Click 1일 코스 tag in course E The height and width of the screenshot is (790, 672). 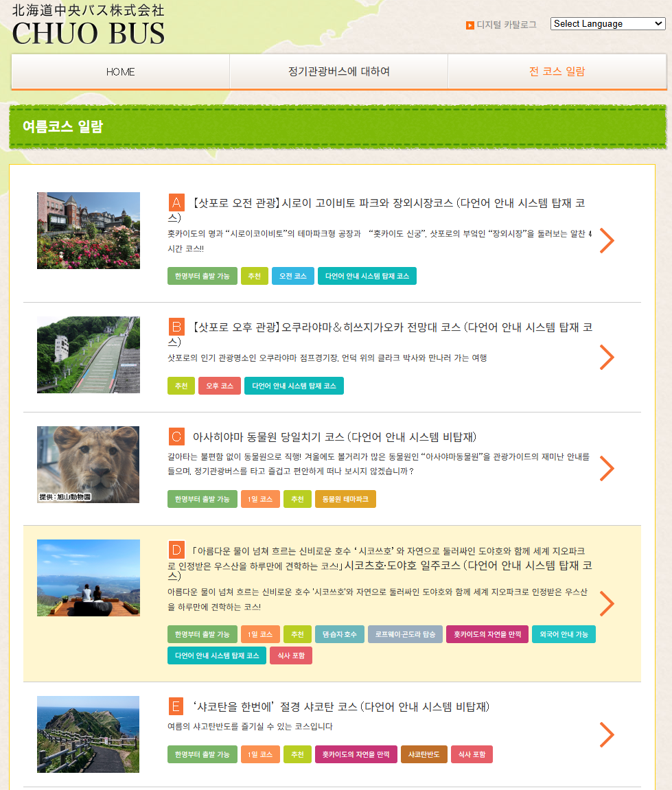(260, 754)
